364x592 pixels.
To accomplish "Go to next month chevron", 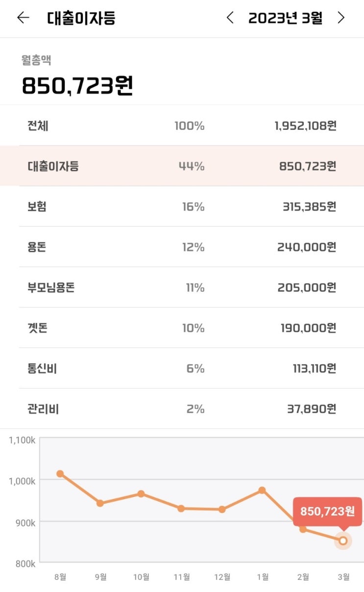I will click(x=341, y=18).
